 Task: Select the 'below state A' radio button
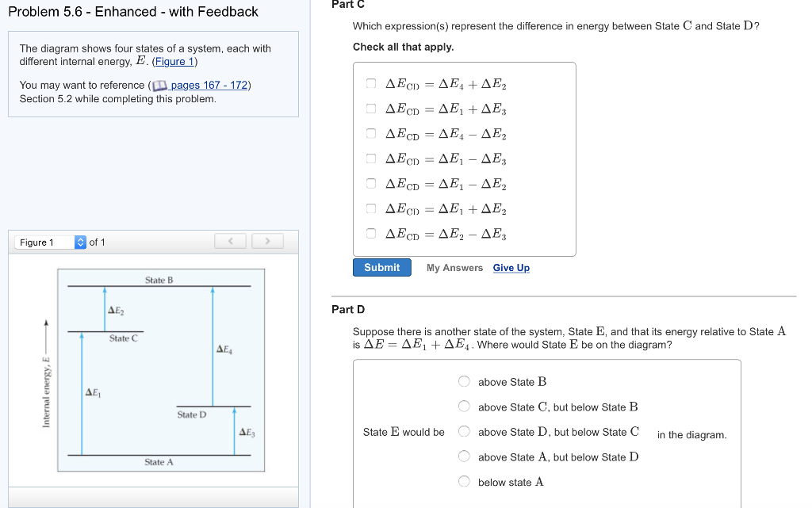tap(464, 481)
